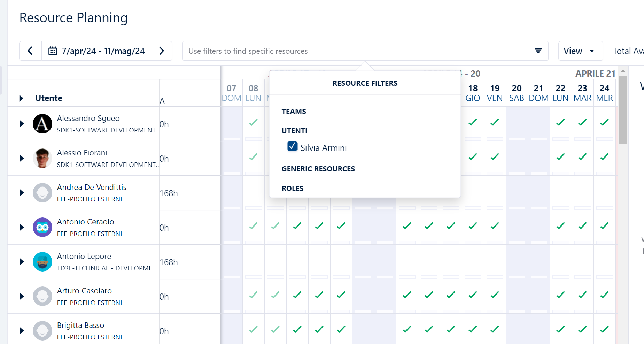
Task: Select the ROLES section in Resource Filters
Action: (293, 188)
